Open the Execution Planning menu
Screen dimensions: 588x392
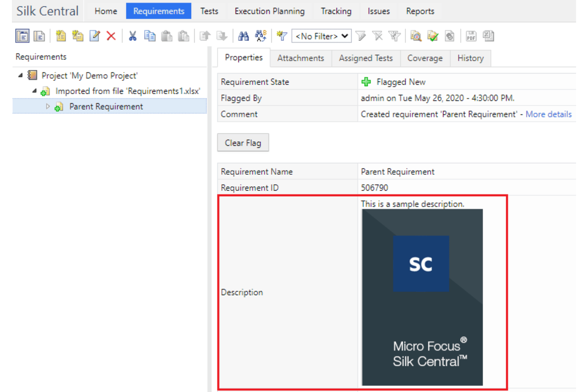click(269, 11)
